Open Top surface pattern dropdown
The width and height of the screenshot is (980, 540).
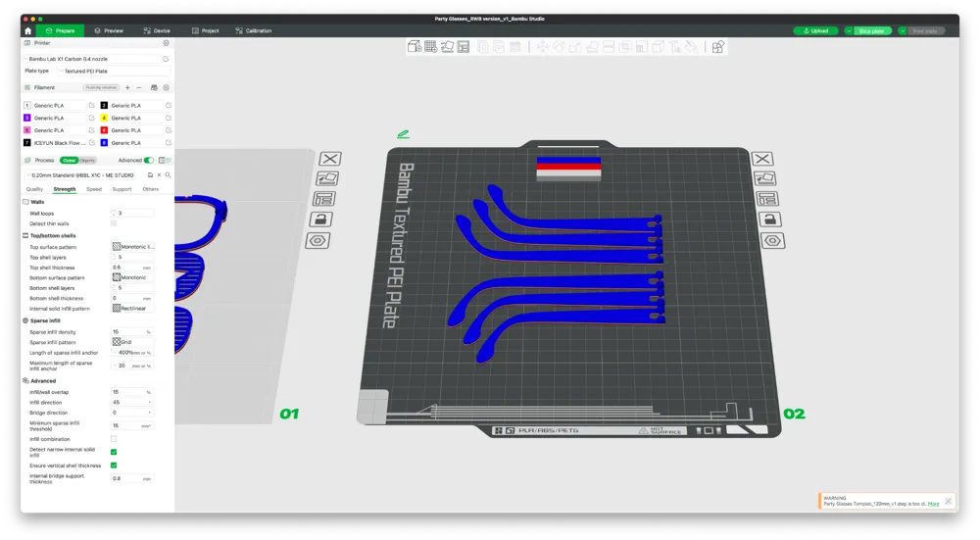[132, 247]
